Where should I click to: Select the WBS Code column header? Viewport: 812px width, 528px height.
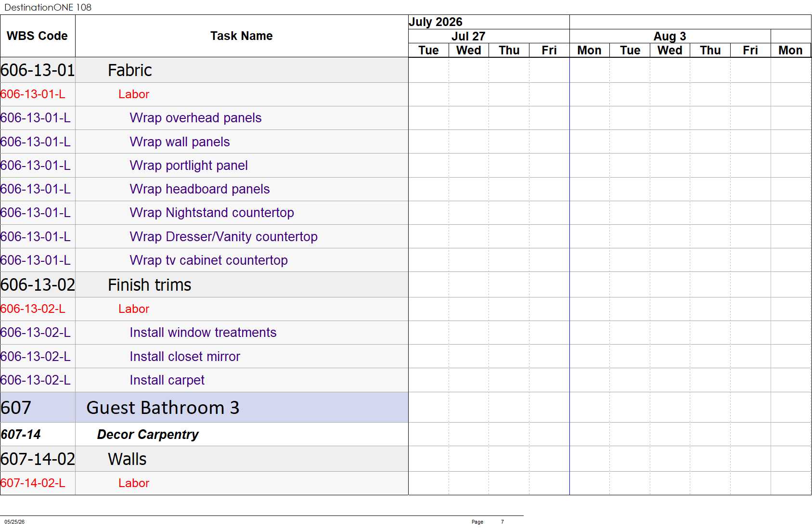37,36
